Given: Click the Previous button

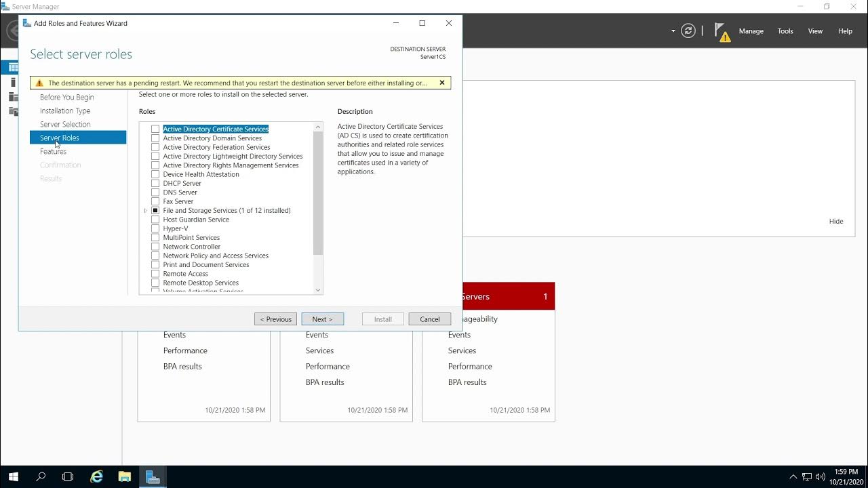Looking at the screenshot, I should click(x=275, y=319).
